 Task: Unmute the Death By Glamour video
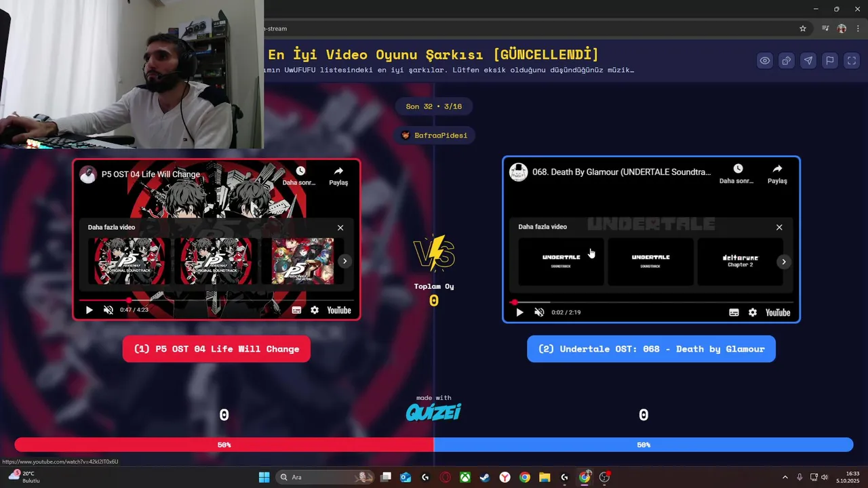(x=539, y=312)
